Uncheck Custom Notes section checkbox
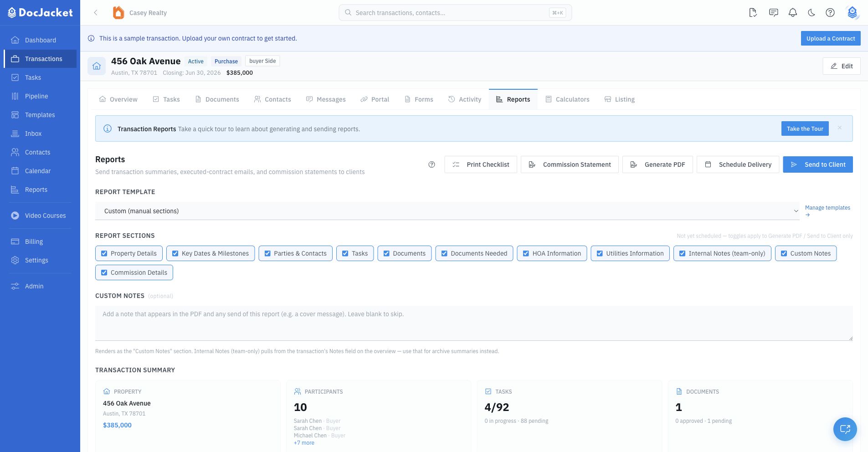This screenshot has width=868, height=452. click(784, 253)
